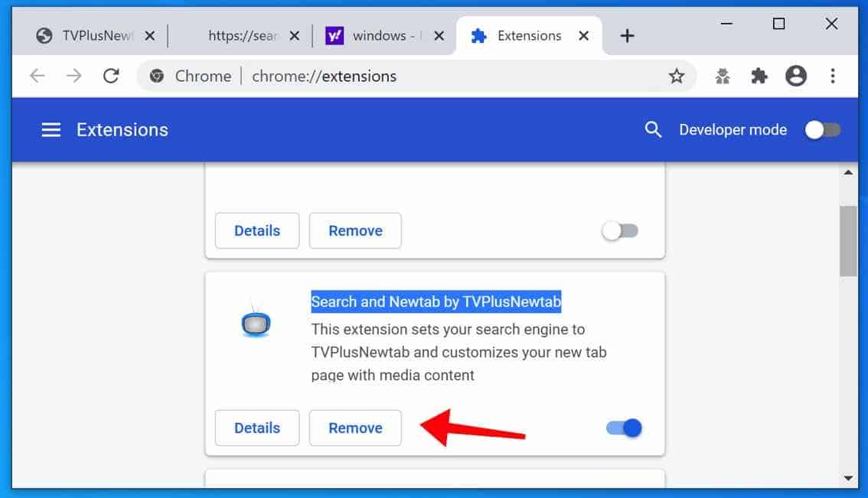Bookmark this page with the star icon

pyautogui.click(x=677, y=76)
